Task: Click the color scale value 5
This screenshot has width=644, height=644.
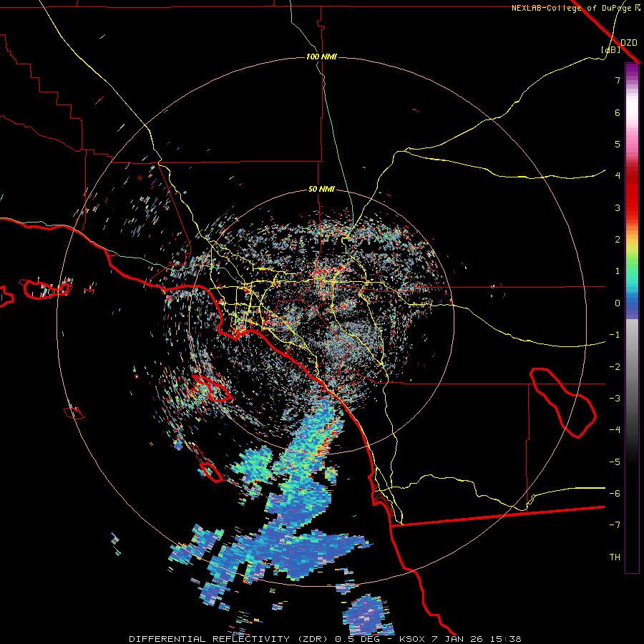Action: (x=618, y=144)
